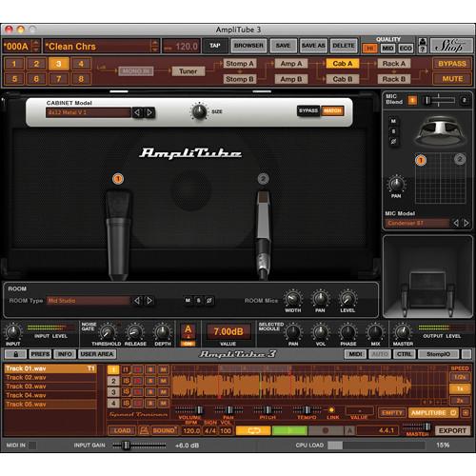The height and width of the screenshot is (476, 476).
Task: Click the metronome icon next to LOAD
Action: tap(144, 430)
